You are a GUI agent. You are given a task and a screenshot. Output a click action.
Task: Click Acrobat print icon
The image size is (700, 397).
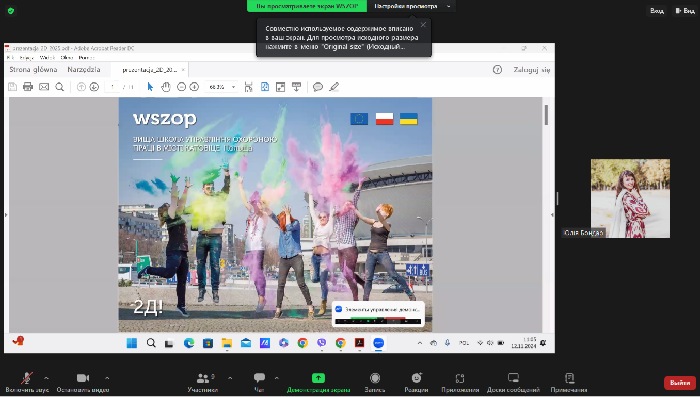click(x=28, y=87)
